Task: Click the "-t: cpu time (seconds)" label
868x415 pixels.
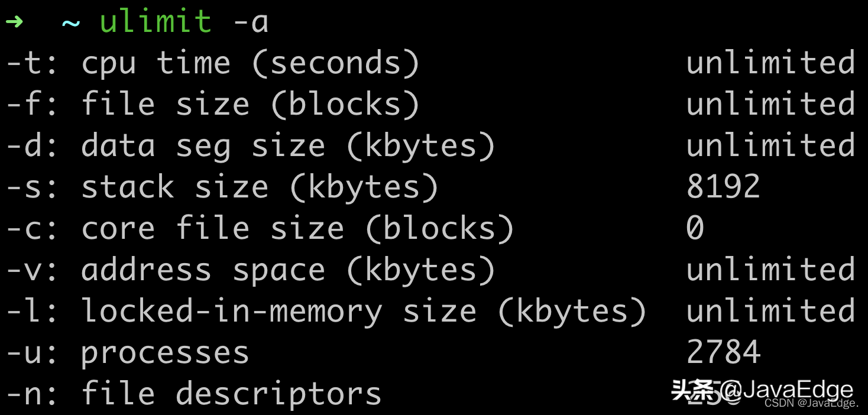Action: point(212,63)
